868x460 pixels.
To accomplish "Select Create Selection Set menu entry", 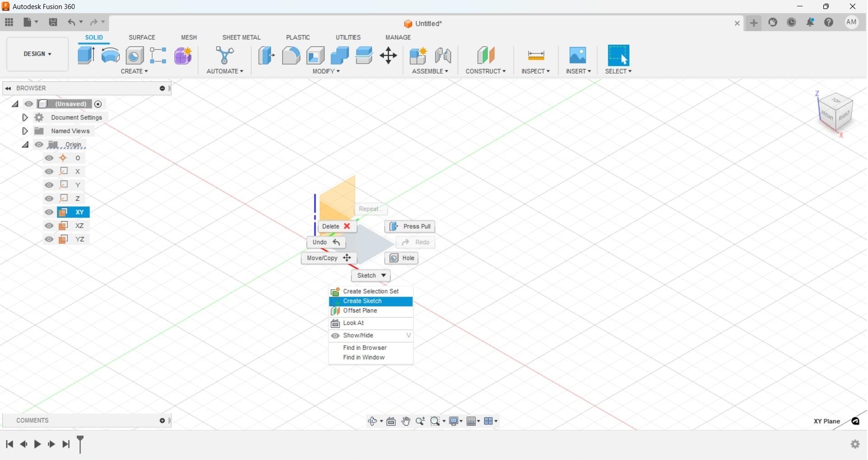I will coord(371,292).
